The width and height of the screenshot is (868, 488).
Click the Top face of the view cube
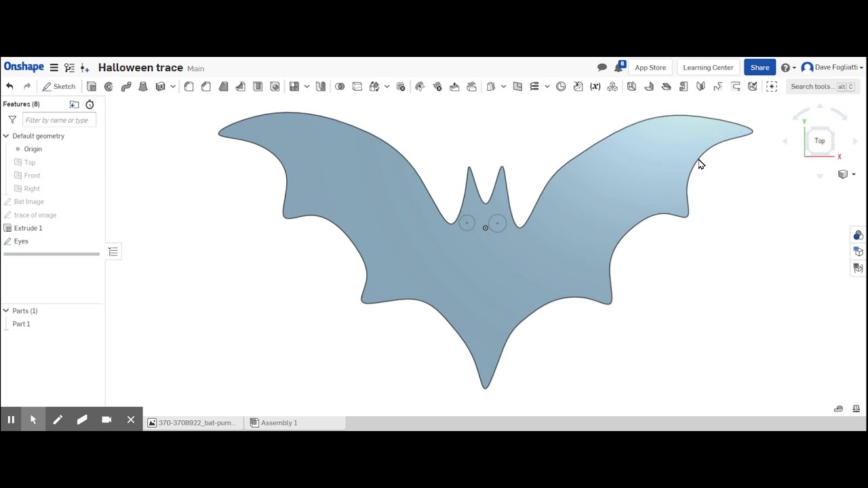pos(820,141)
